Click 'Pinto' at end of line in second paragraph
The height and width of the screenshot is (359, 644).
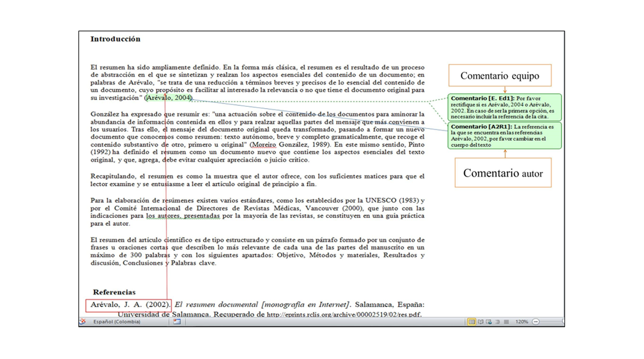416,145
